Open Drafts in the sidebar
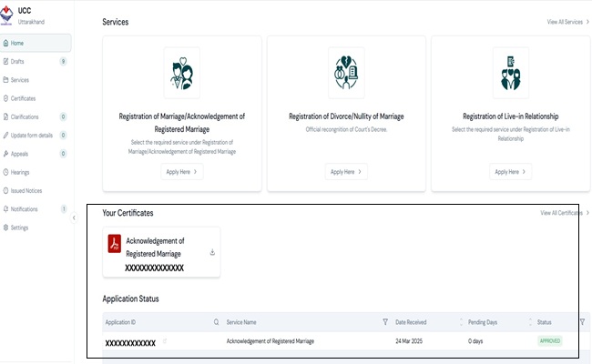 18,61
